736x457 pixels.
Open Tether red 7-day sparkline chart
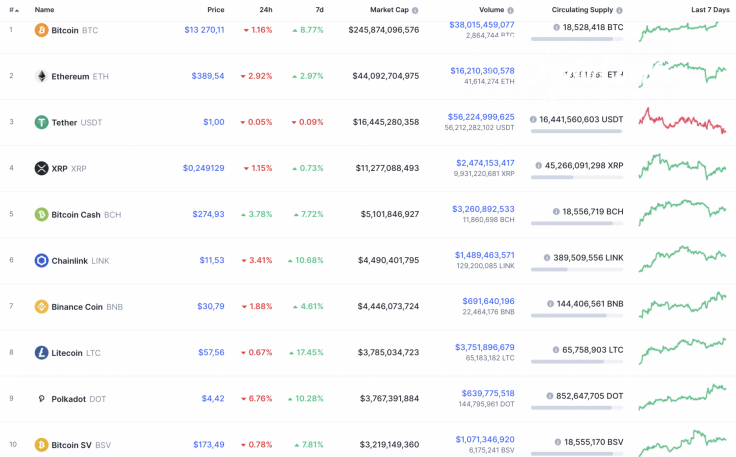pyautogui.click(x=682, y=122)
